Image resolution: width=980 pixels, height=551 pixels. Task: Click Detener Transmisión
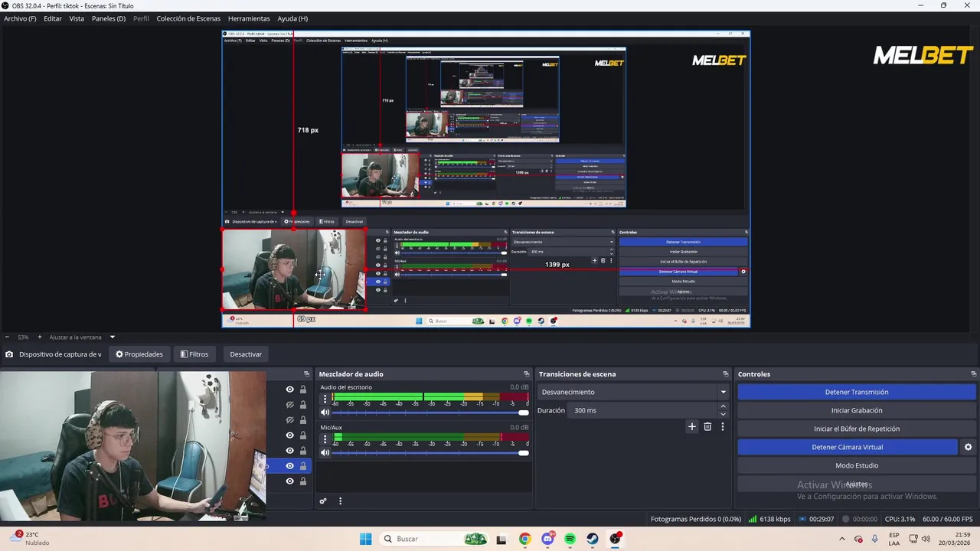[857, 392]
